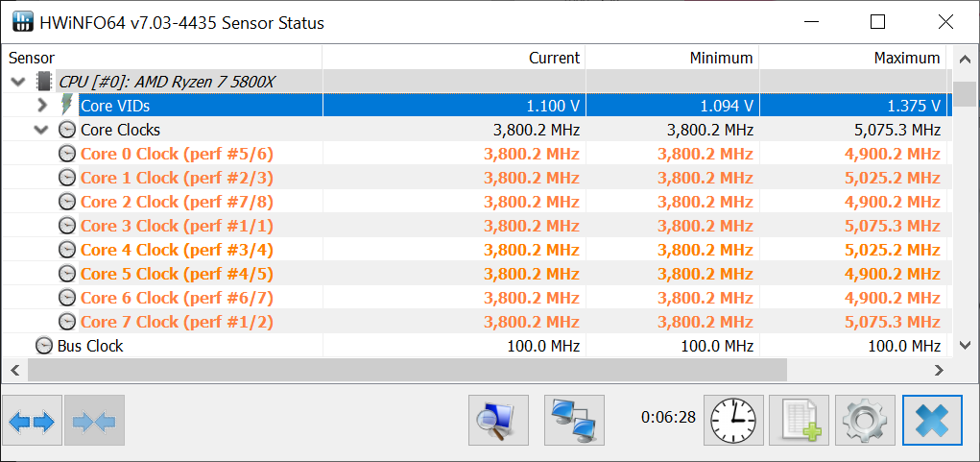980x462 pixels.
Task: Click clock icon beside Core 6 Clock
Action: (x=66, y=298)
